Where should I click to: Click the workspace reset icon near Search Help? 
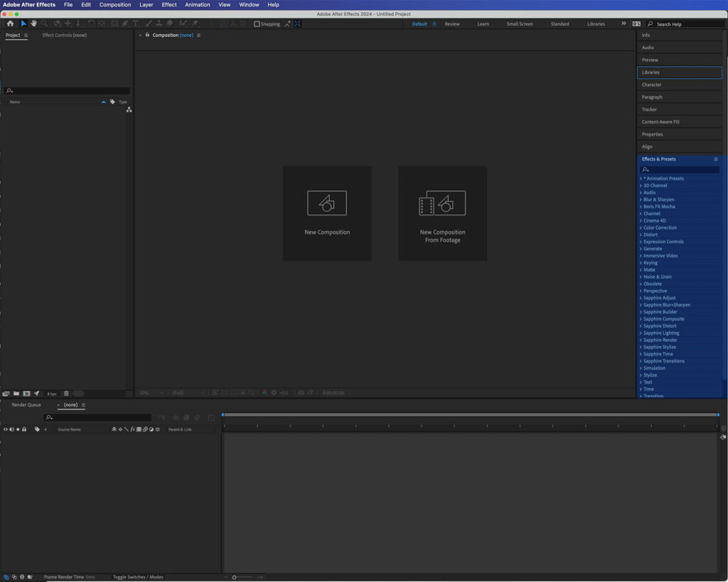[636, 23]
